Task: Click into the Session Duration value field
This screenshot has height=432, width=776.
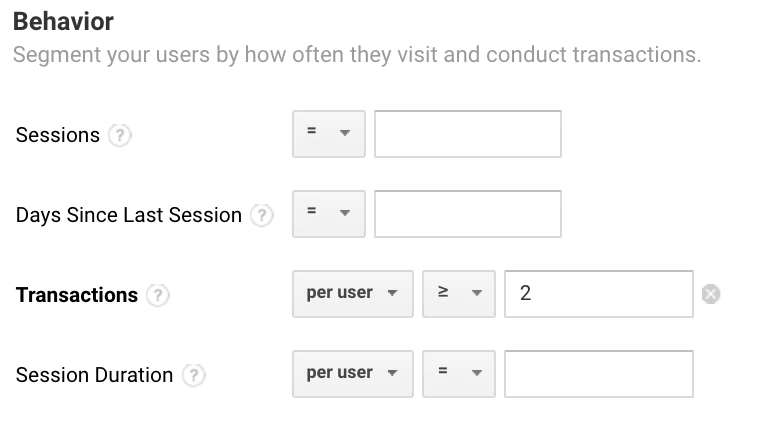Action: point(598,374)
